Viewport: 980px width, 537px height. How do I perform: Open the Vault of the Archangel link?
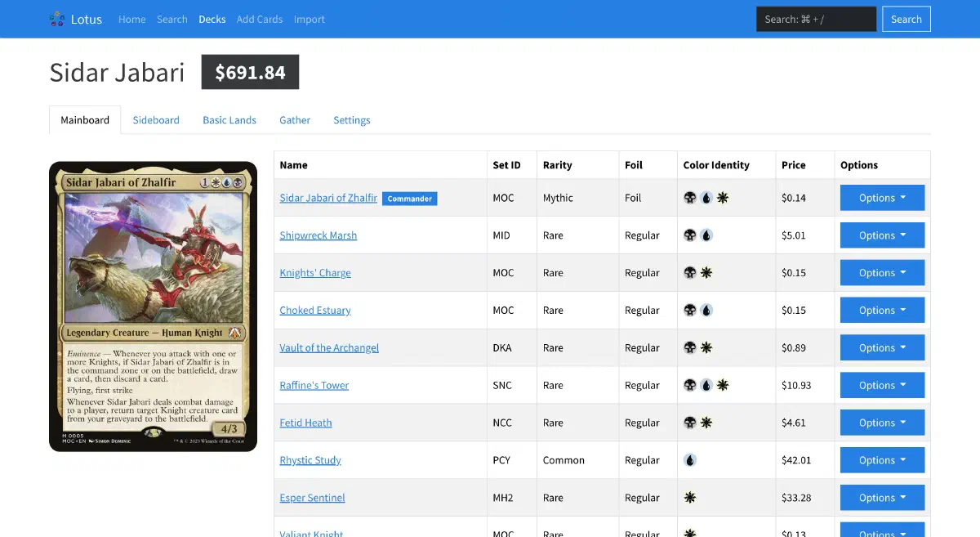[x=329, y=347]
